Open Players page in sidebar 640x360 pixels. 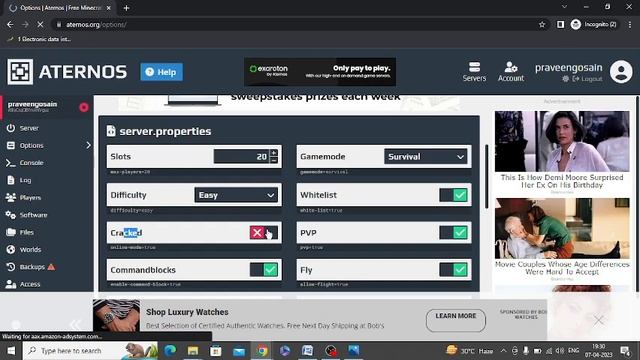coord(30,198)
